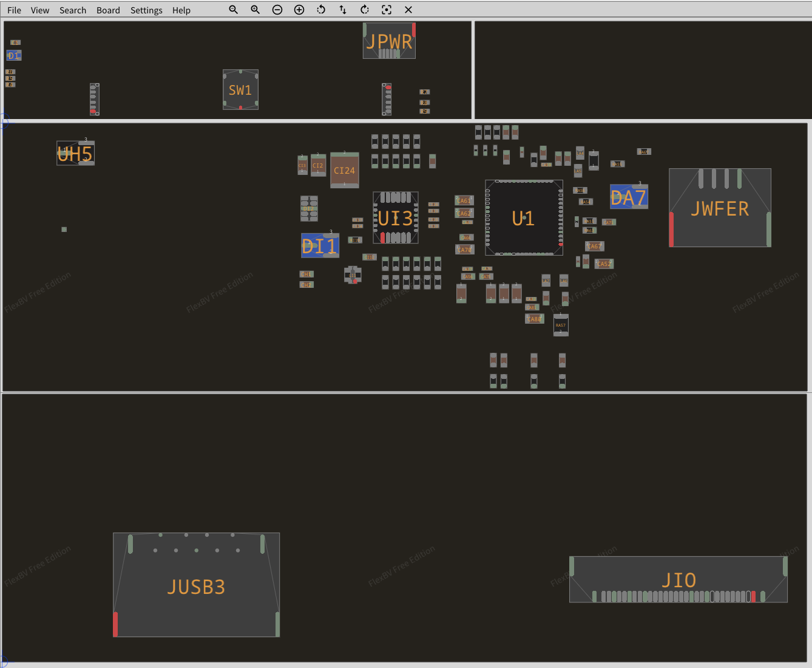
Task: Select the SW1 switch component
Action: pos(240,90)
